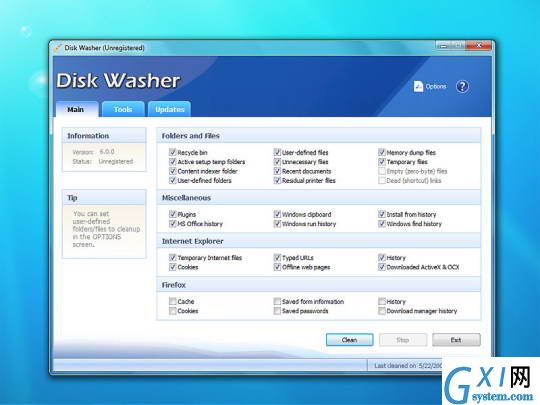Switch to the Tools tab
The width and height of the screenshot is (540, 405).
pyautogui.click(x=123, y=109)
